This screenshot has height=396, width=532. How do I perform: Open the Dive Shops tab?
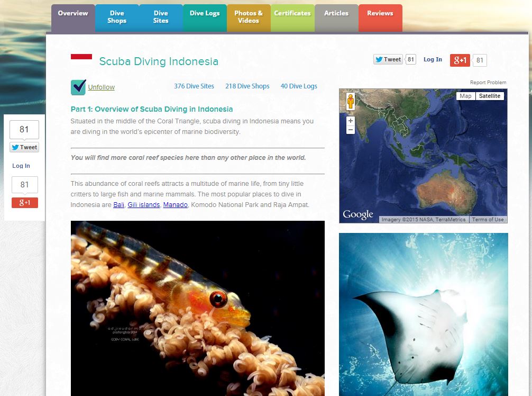pos(117,18)
